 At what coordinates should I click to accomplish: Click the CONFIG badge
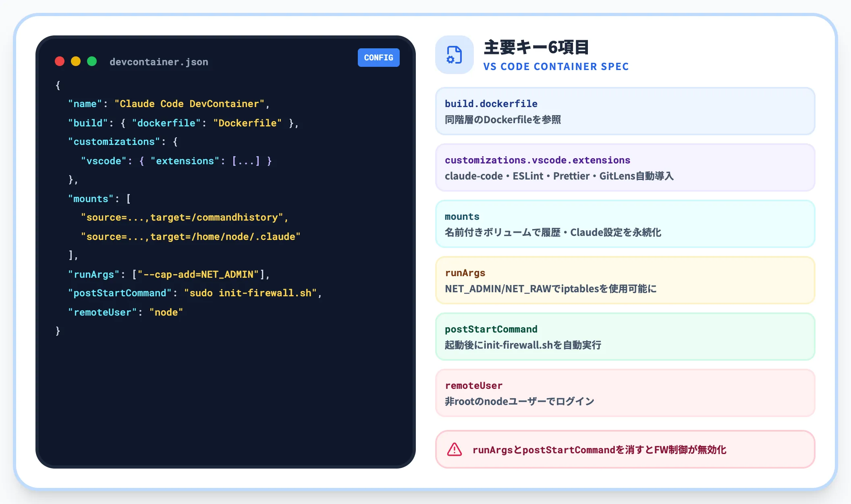pyautogui.click(x=378, y=58)
